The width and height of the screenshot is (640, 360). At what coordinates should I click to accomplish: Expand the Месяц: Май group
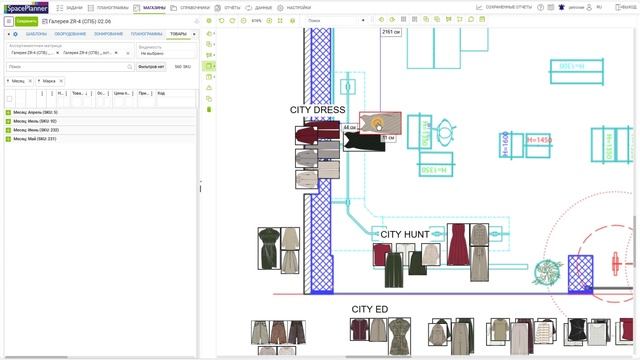[x=8, y=139]
